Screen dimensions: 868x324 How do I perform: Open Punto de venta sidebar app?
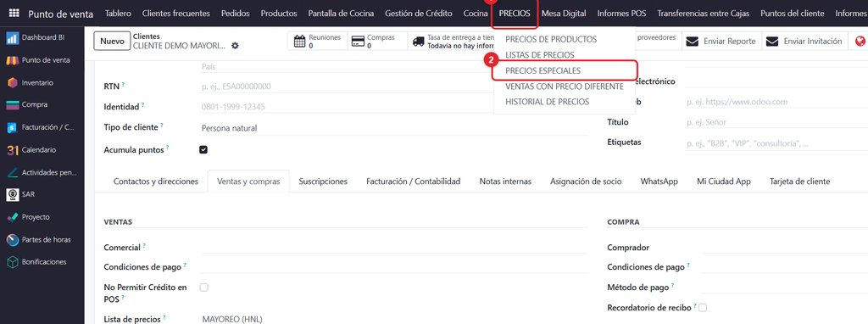[x=38, y=60]
